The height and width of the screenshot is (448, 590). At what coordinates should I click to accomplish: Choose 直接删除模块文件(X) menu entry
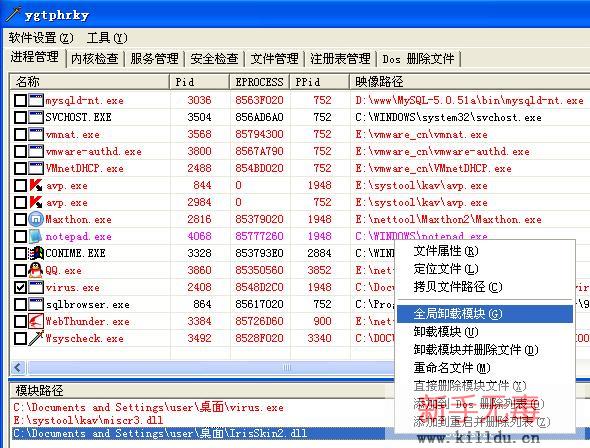point(485,386)
